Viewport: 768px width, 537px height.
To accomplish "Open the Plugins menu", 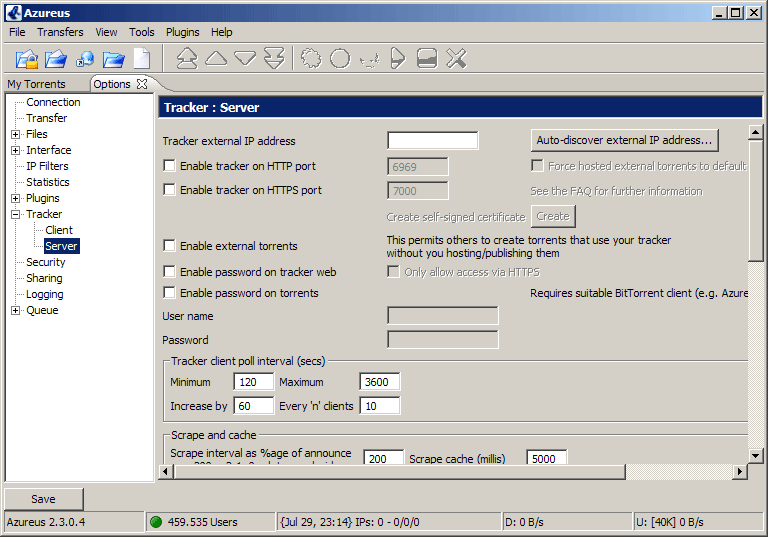I will point(183,32).
